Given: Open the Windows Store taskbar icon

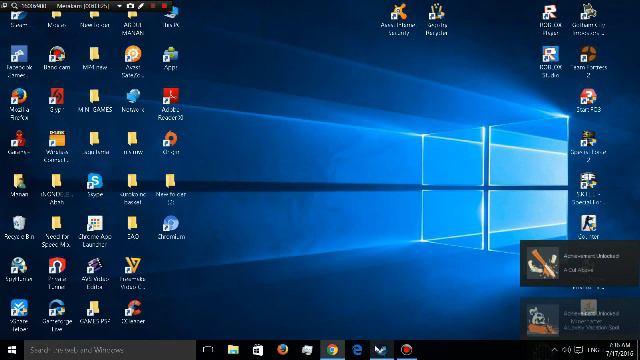Looking at the screenshot, I should coord(258,350).
